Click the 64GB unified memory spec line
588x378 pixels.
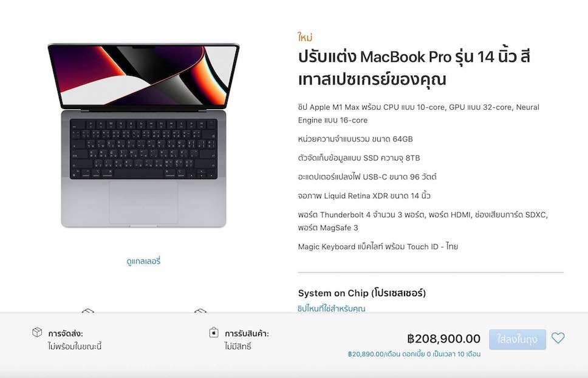click(x=355, y=139)
